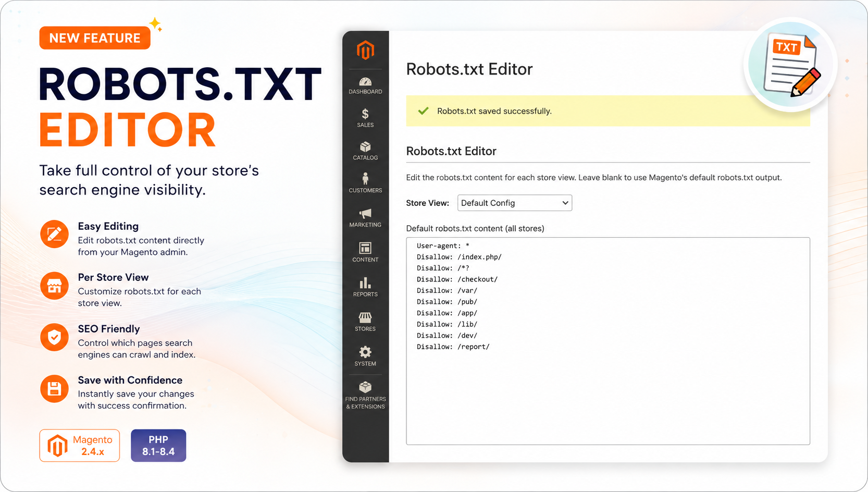Click the 'Robots.txt saved successfully.' message
Image resolution: width=868 pixels, height=492 pixels.
click(x=494, y=111)
